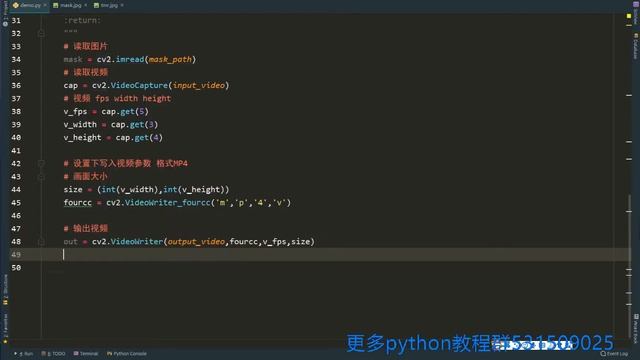
Task: Close the mask.jpg tab
Action: click(85, 5)
